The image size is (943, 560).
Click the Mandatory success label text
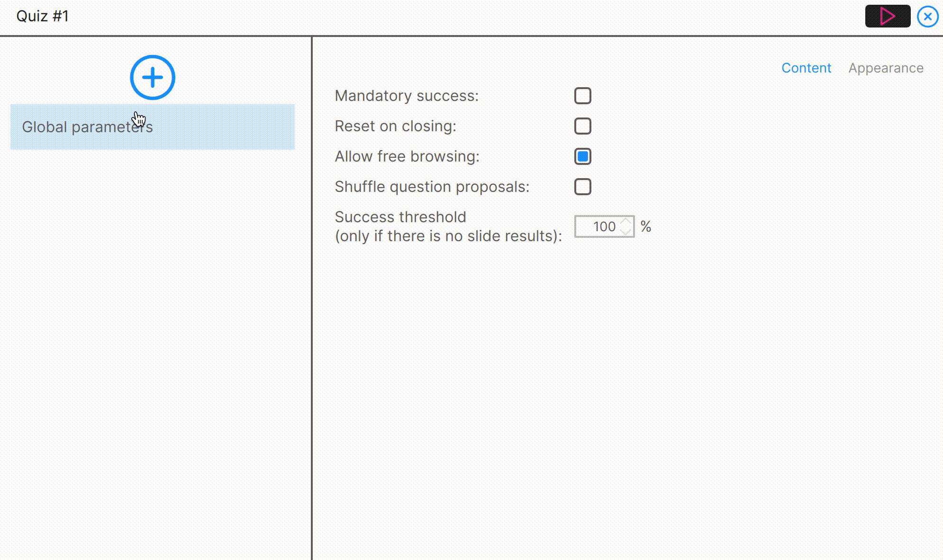point(407,96)
